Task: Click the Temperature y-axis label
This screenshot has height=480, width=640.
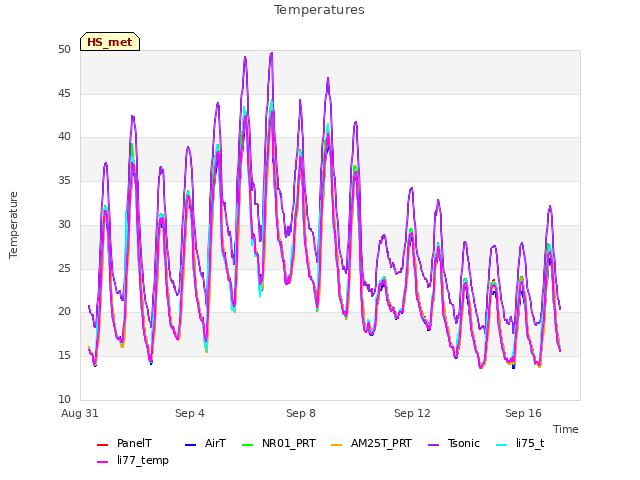Action: 13,225
